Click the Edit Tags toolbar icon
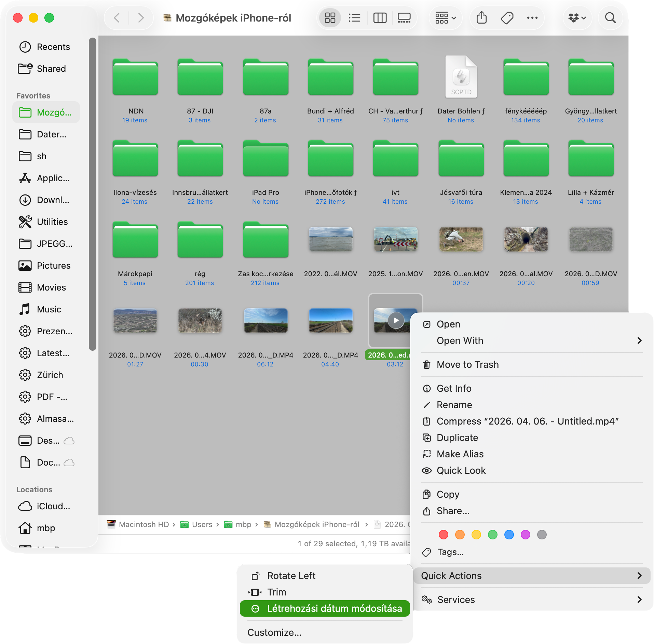654x644 pixels. 507,18
